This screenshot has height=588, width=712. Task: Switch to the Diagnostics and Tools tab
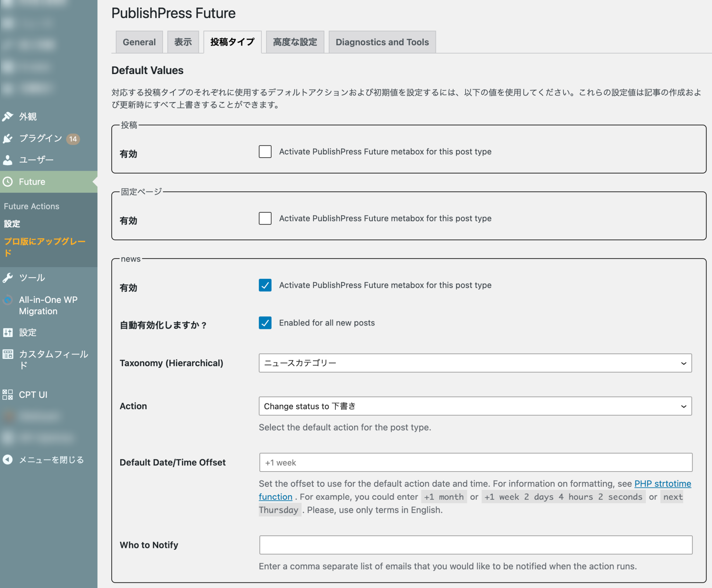pos(382,42)
